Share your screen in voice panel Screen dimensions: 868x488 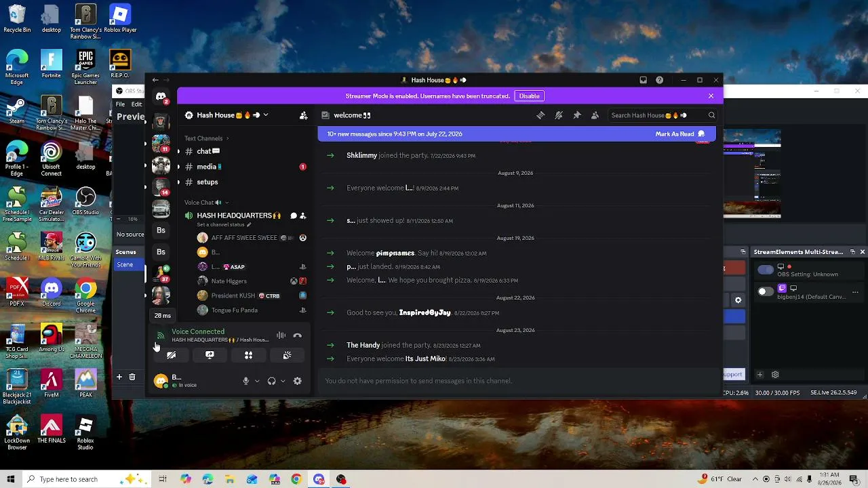[210, 355]
